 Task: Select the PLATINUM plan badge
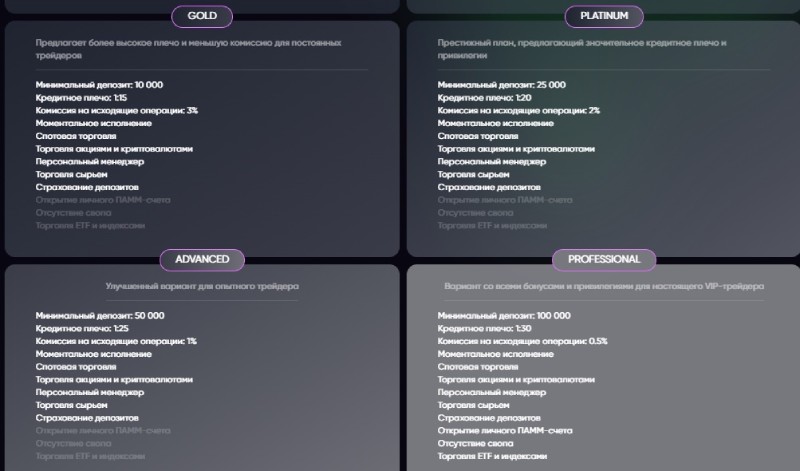pyautogui.click(x=604, y=16)
